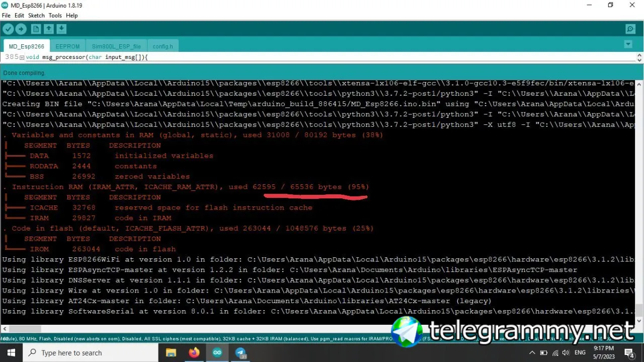The height and width of the screenshot is (362, 644).
Task: Save the sketch with the Save icon
Action: click(61, 29)
